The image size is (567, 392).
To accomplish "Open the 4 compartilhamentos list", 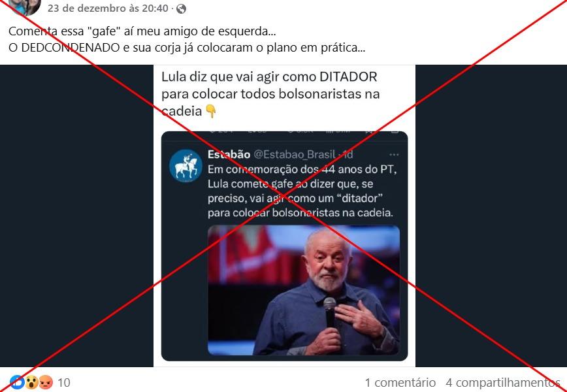I will (x=502, y=382).
